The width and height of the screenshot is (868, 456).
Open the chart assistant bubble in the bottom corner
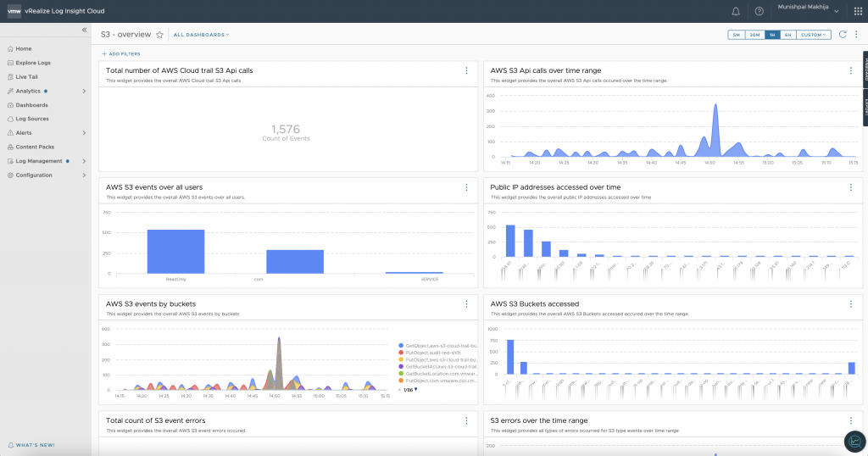click(854, 442)
